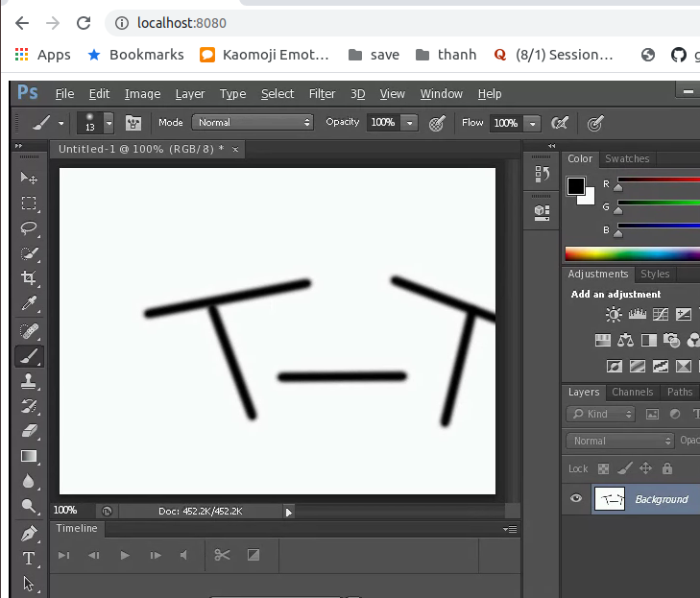Image resolution: width=700 pixels, height=598 pixels.
Task: Pick the Eyedropper tool
Action: 29,304
